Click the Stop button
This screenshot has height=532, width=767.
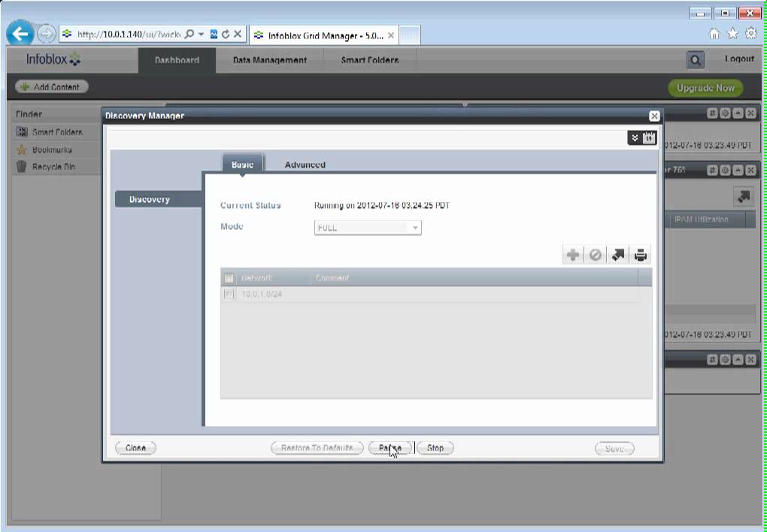[x=435, y=448]
